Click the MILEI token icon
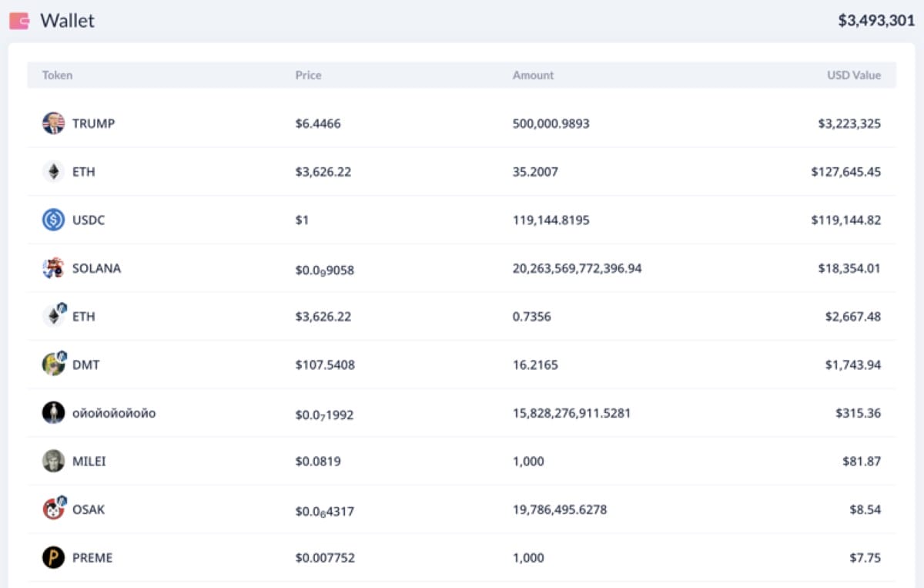Screen dimensions: 924x588 [53, 461]
